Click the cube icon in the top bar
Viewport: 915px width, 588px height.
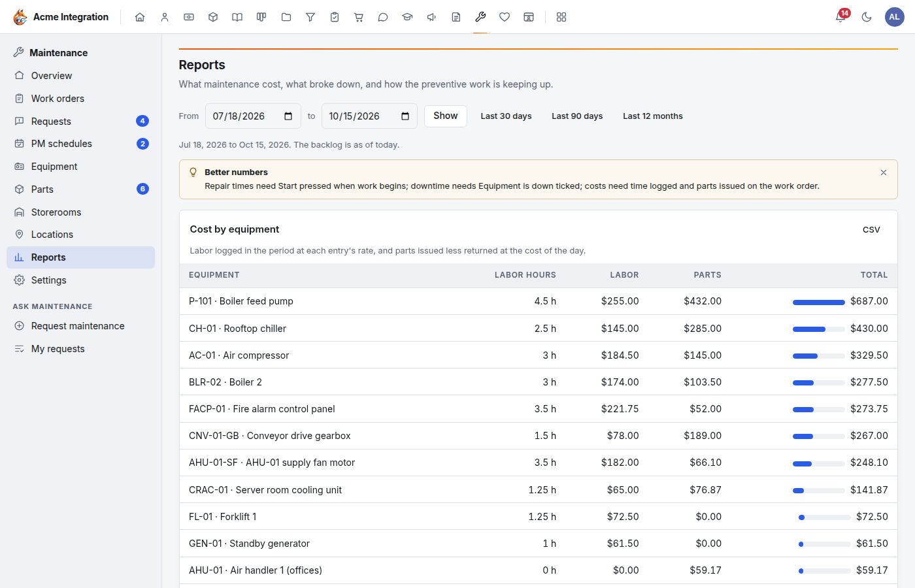213,17
